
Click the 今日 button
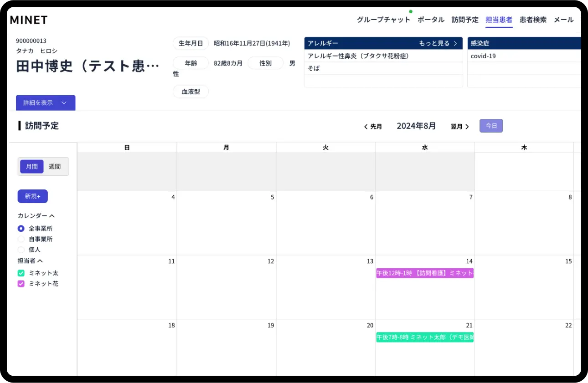pos(491,126)
